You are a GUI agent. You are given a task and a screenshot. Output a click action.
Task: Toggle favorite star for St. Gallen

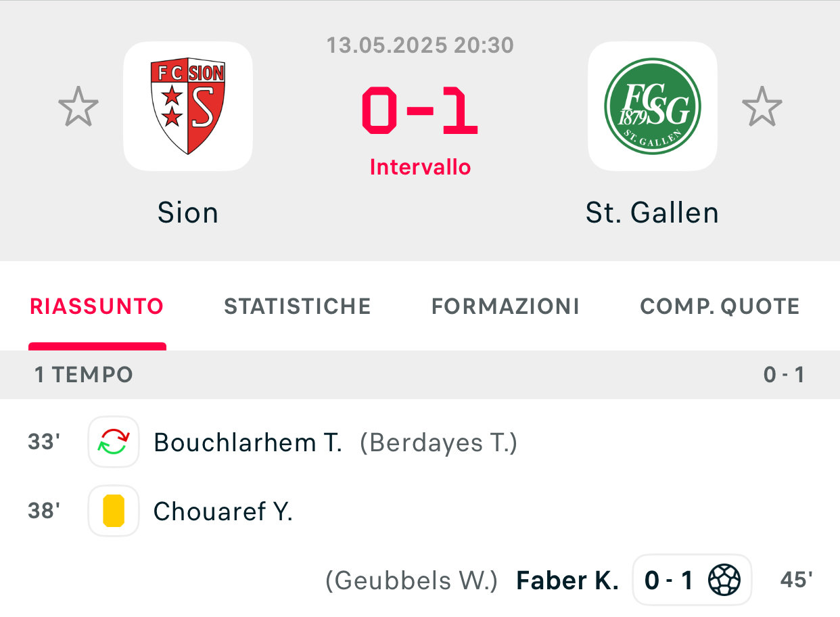click(762, 106)
